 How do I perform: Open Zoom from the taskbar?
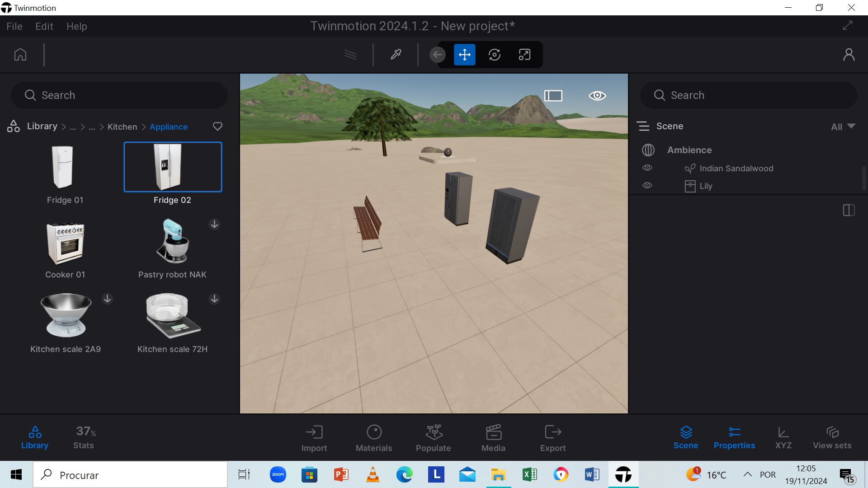click(x=278, y=474)
